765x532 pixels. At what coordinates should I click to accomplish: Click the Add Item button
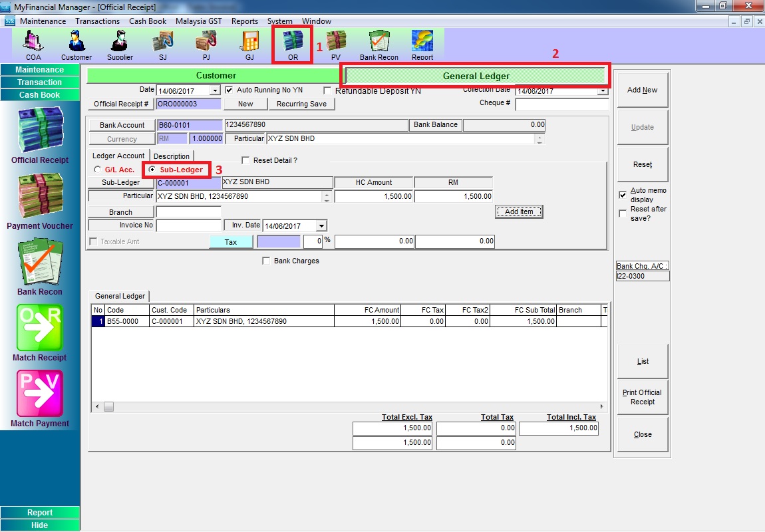click(519, 211)
